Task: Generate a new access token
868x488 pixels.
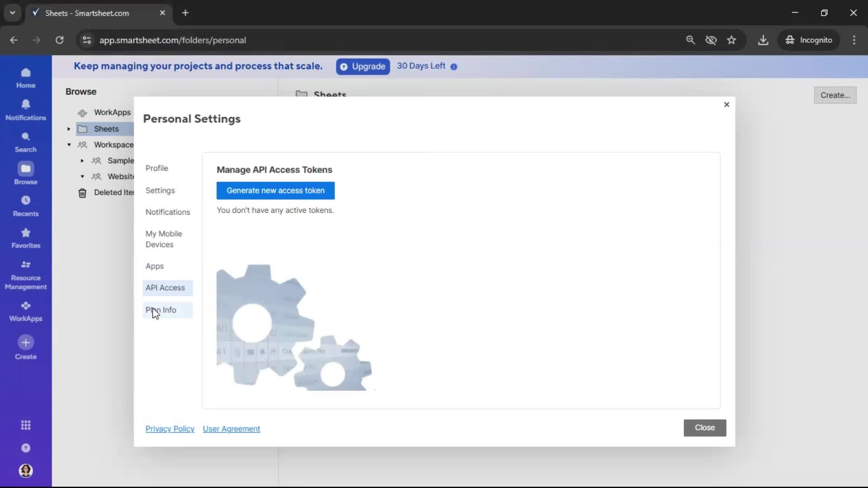Action: (x=276, y=190)
